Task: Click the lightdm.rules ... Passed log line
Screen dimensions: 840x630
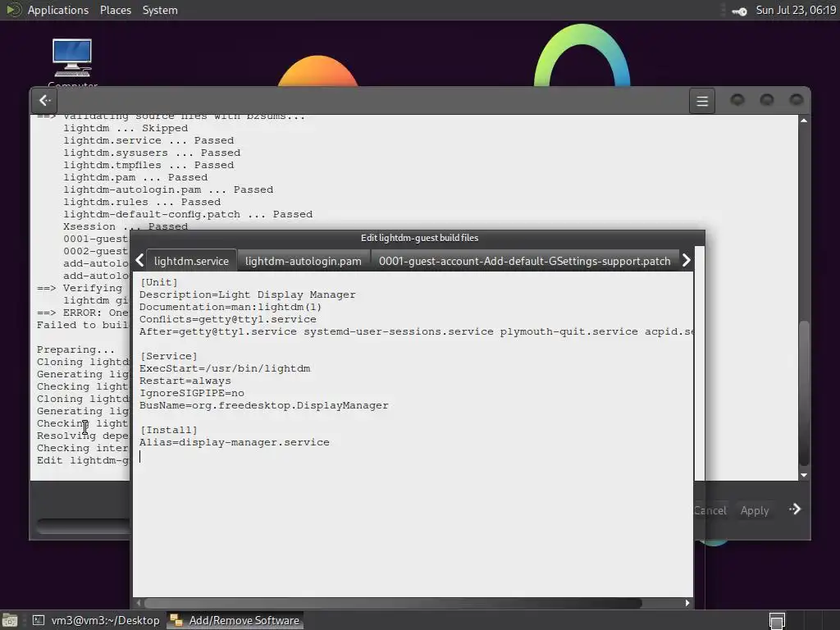Action: coord(142,202)
